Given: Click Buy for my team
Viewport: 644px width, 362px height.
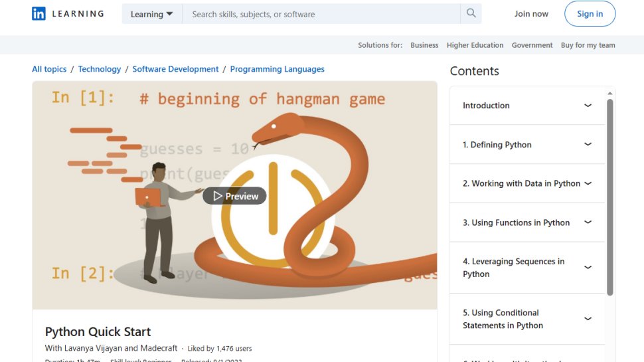Looking at the screenshot, I should [x=588, y=45].
